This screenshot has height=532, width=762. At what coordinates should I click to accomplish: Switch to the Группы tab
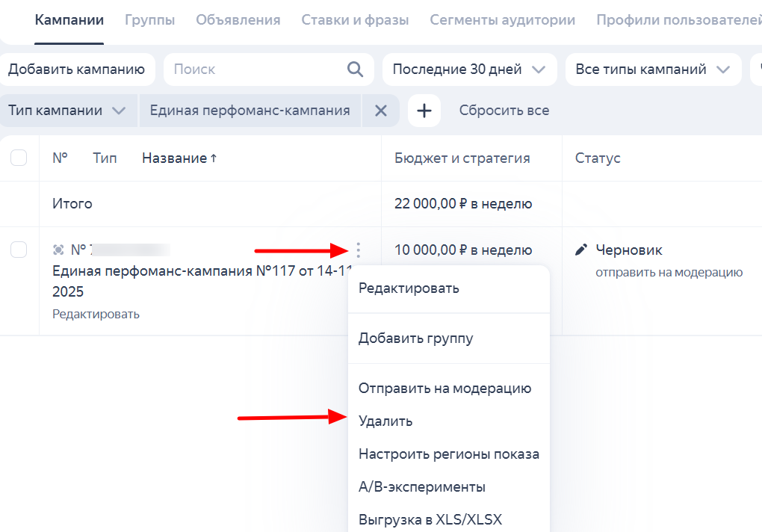coord(149,20)
